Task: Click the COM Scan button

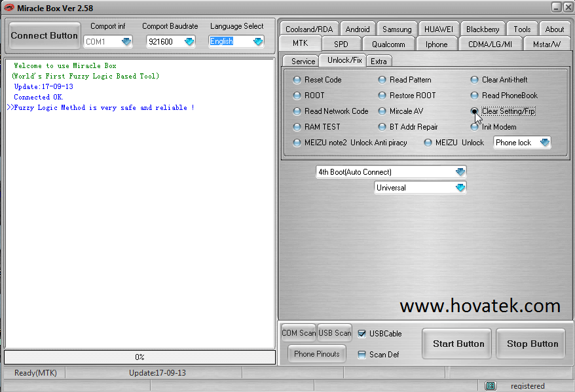Action: [299, 333]
